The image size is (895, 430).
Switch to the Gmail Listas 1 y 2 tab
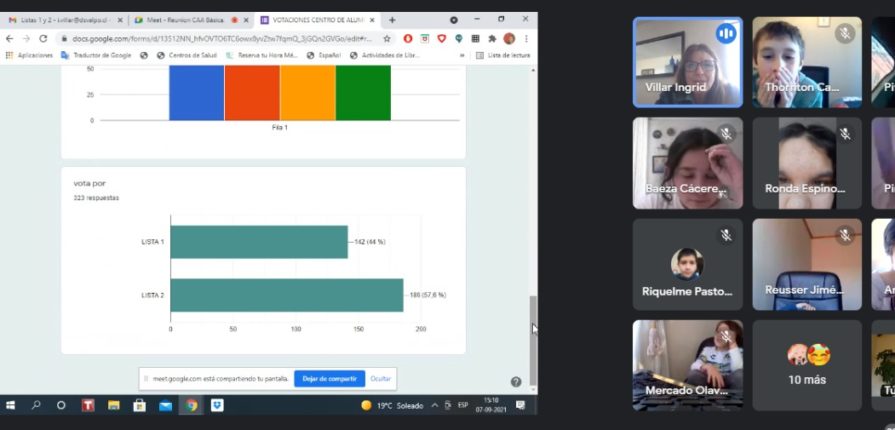pyautogui.click(x=60, y=20)
